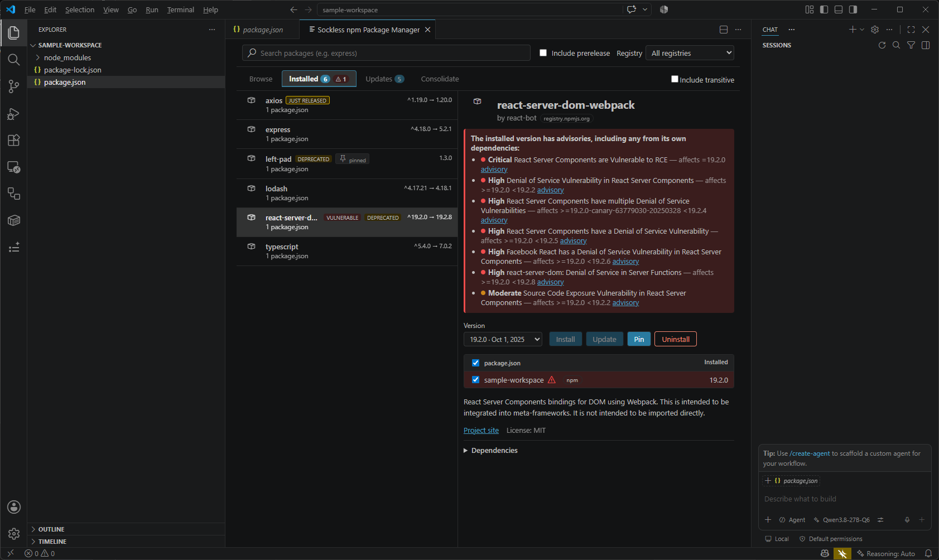
Task: Start a new chat with plus icon
Action: click(x=853, y=30)
